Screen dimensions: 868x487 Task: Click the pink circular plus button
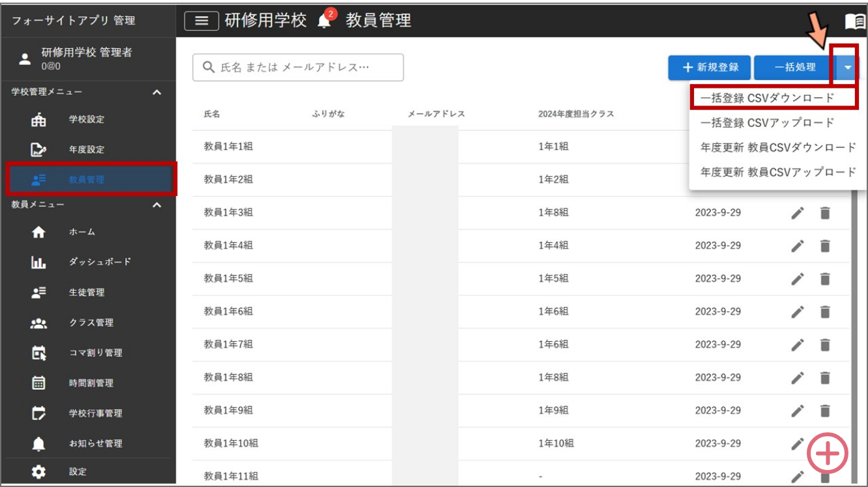828,453
